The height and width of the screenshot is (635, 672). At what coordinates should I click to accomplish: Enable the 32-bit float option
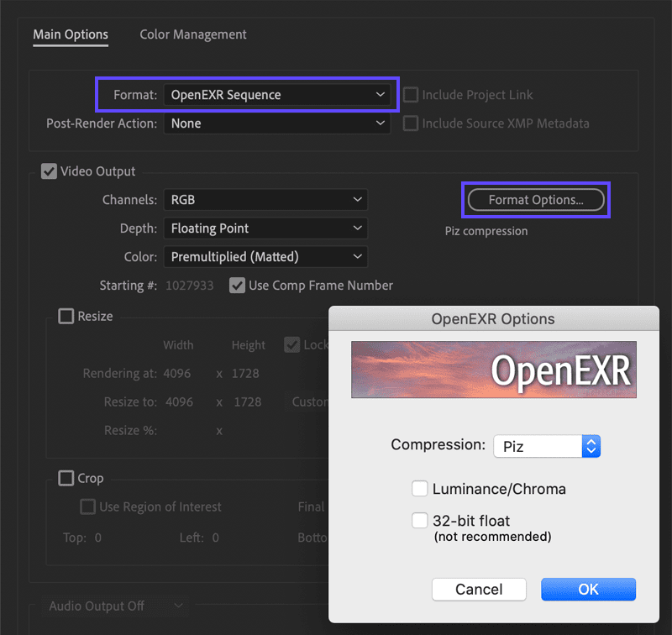[x=419, y=520]
